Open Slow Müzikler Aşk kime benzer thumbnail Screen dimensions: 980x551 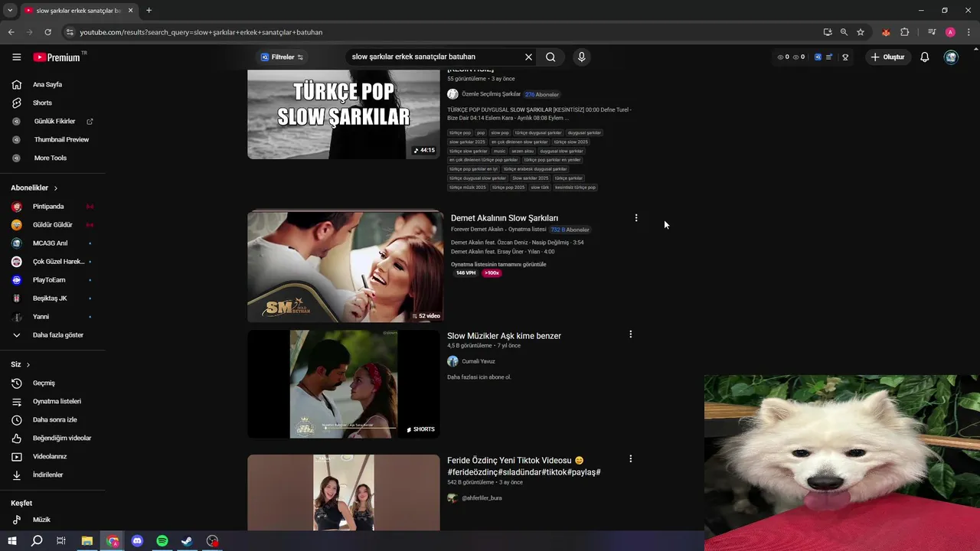click(x=344, y=384)
